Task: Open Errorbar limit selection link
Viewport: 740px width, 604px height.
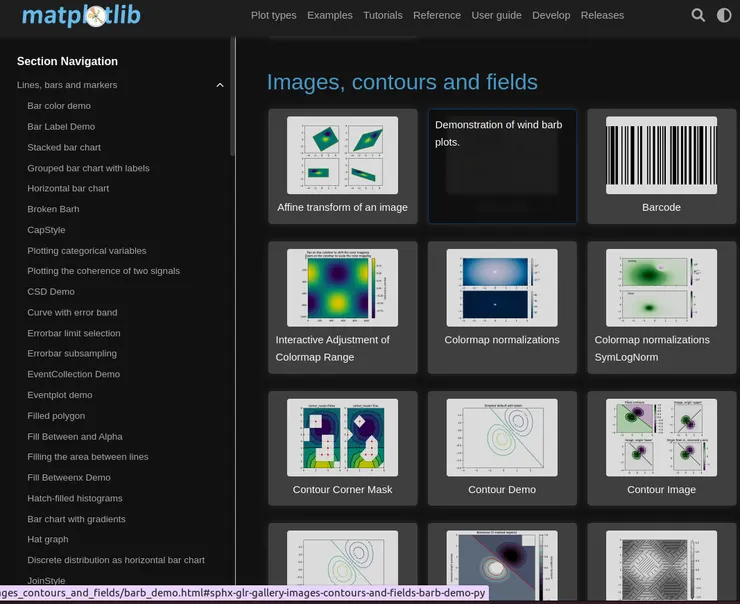Action: pos(74,333)
